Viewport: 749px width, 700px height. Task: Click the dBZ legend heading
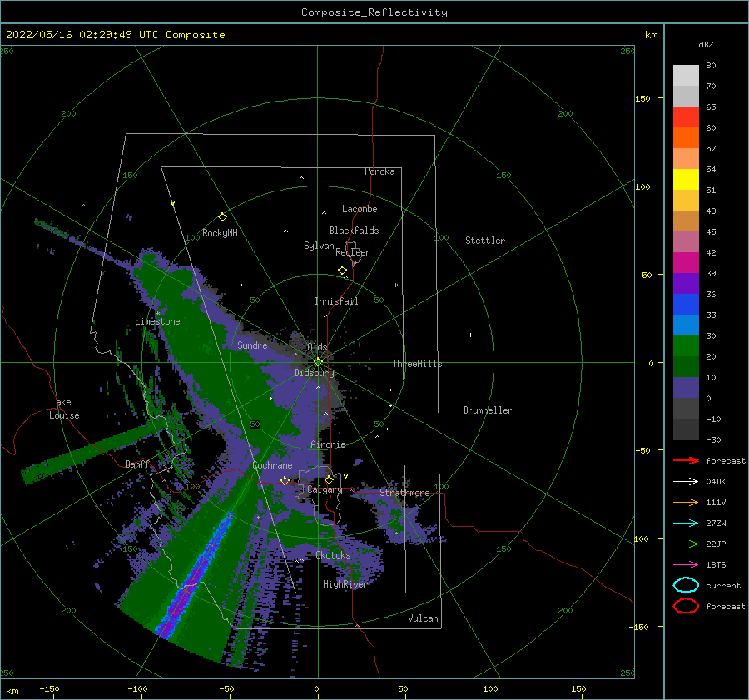click(706, 44)
